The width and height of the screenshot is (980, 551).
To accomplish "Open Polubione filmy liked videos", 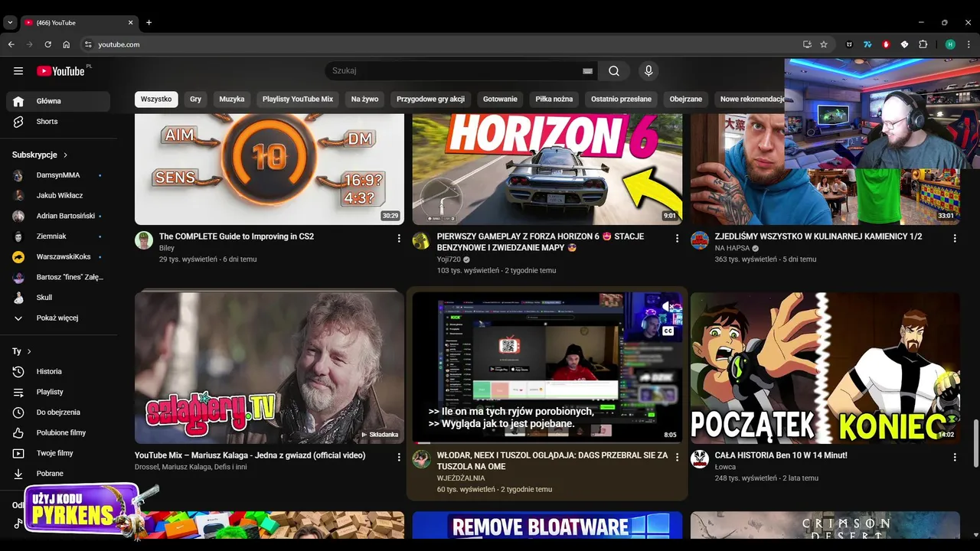I will tap(58, 433).
